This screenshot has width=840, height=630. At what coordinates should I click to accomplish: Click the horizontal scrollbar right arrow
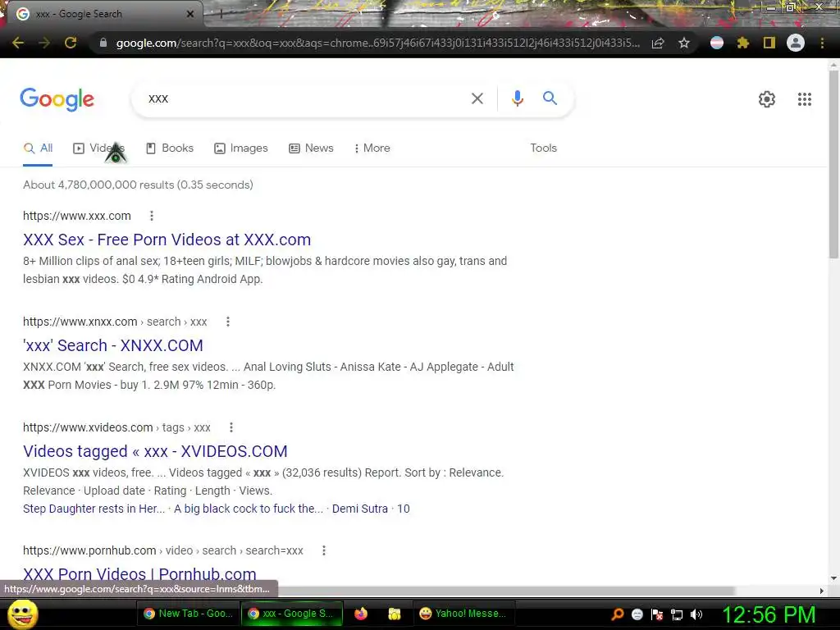click(822, 591)
